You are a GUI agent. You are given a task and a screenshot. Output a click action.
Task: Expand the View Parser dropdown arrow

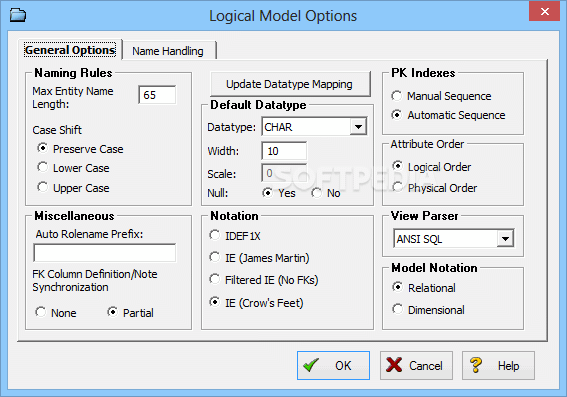[x=505, y=239]
